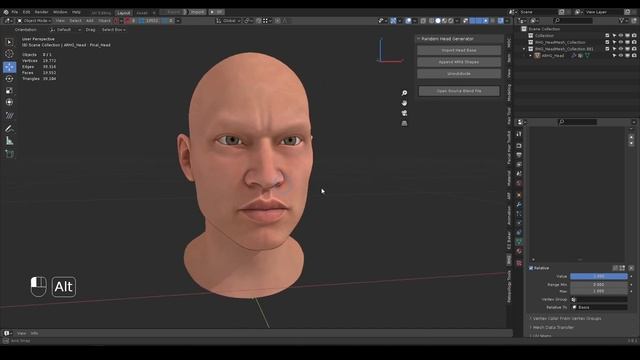Open the Object Mode dropdown
Viewport: 640px width, 360px height.
(34, 20)
